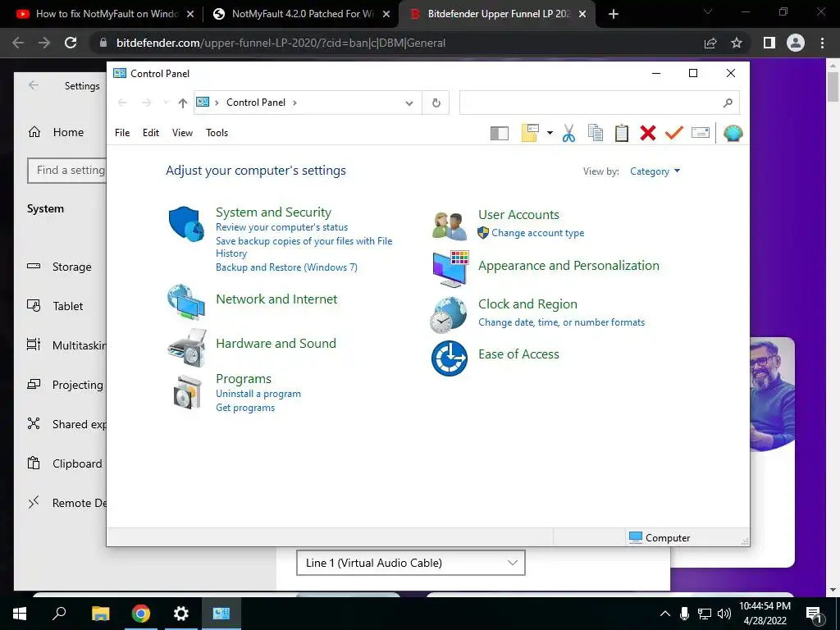Image resolution: width=840 pixels, height=630 pixels.
Task: Click the Copy icon in Control Panel toolbar
Action: tap(596, 133)
